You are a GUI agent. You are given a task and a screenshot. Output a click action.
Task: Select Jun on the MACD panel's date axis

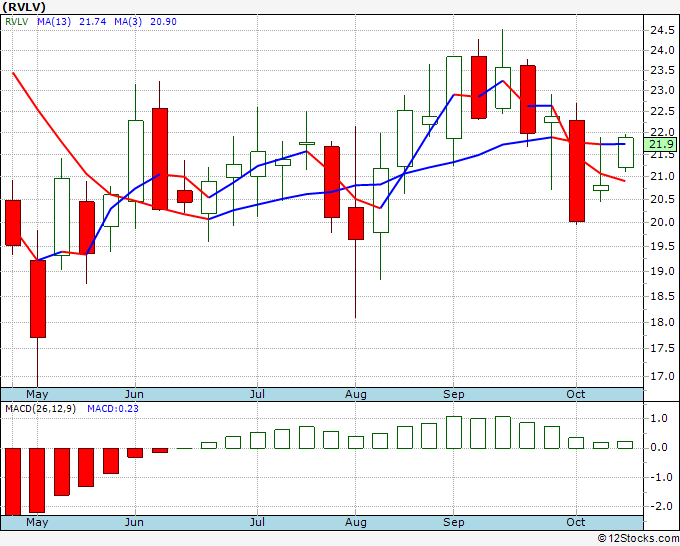click(x=134, y=522)
